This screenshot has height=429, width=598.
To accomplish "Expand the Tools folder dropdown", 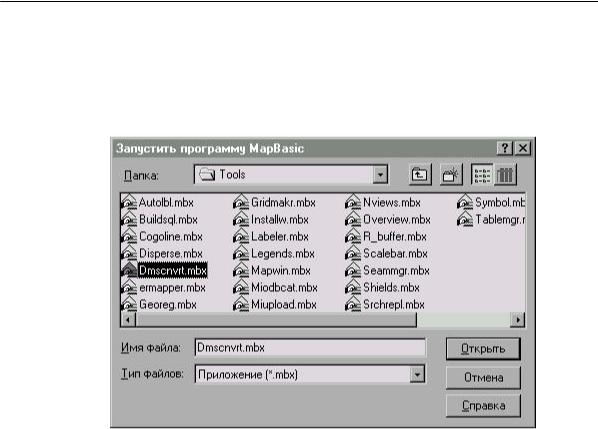I will click(x=380, y=175).
